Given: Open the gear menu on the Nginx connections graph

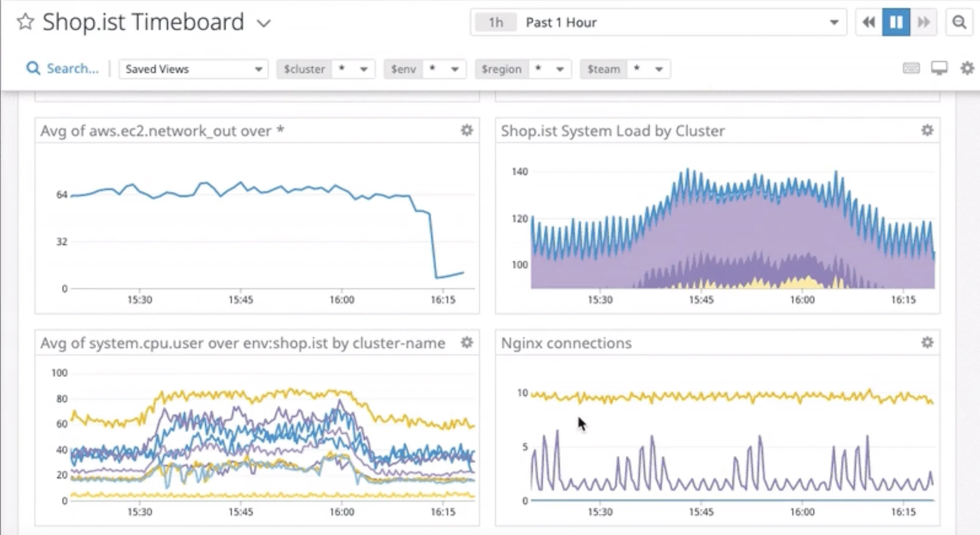Looking at the screenshot, I should pos(927,343).
